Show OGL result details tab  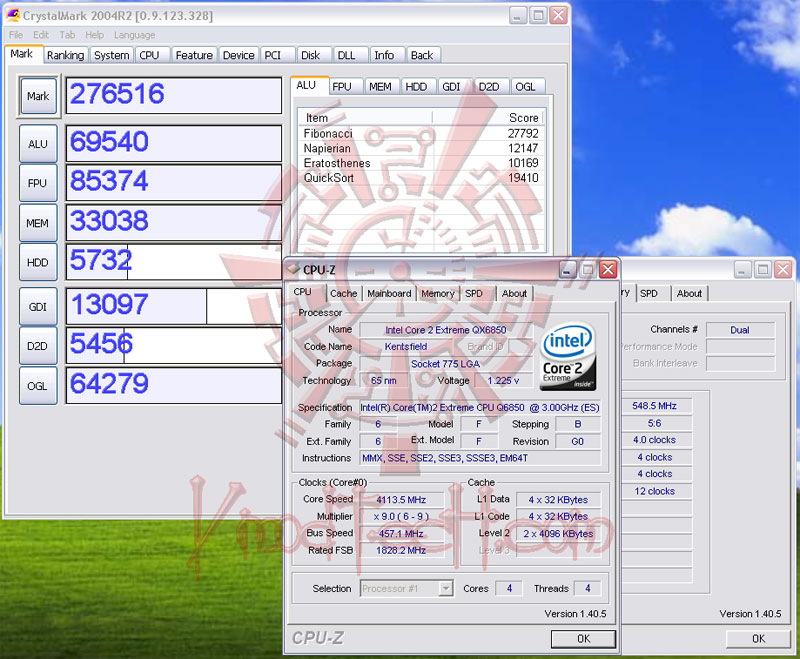[x=526, y=87]
